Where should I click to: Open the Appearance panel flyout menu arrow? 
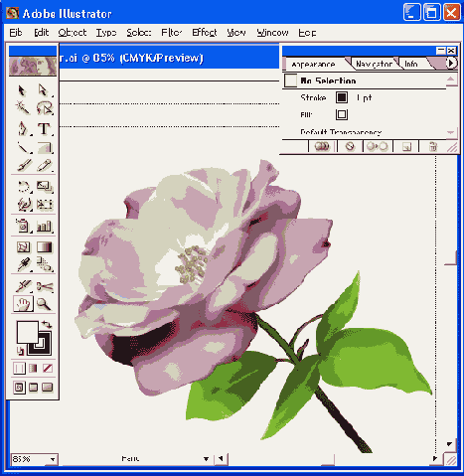coord(450,63)
